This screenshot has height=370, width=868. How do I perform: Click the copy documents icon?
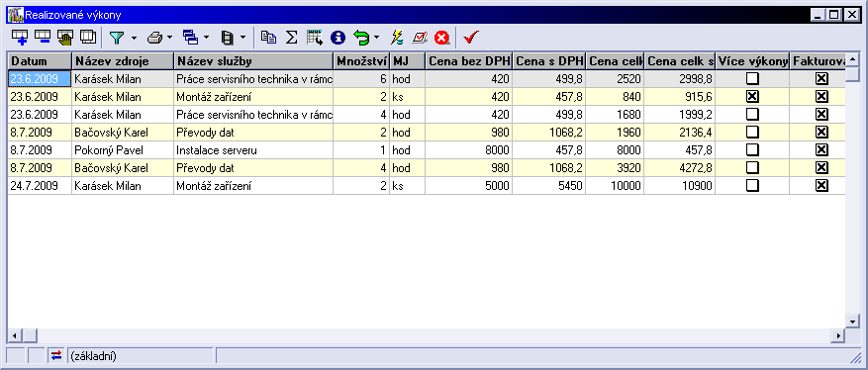pyautogui.click(x=268, y=38)
